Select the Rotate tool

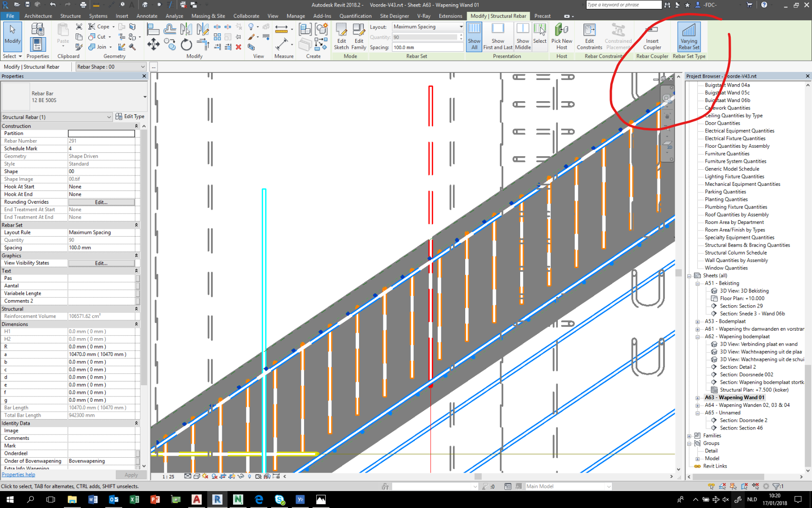click(x=186, y=44)
